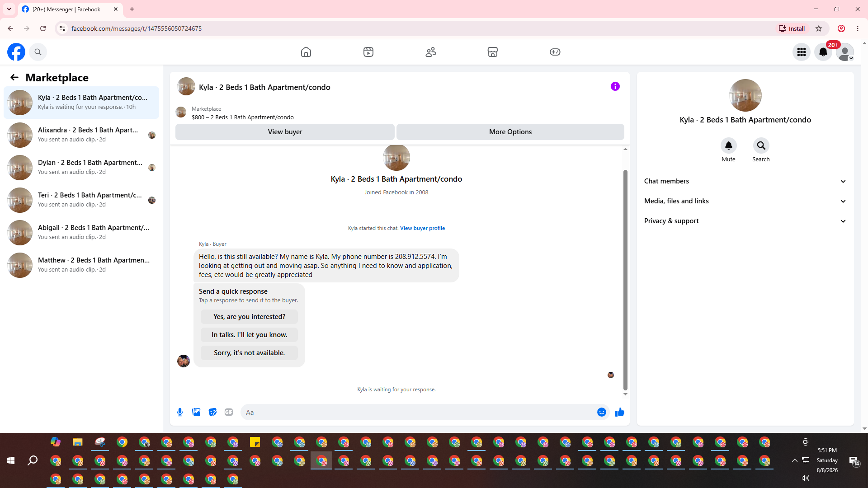Viewport: 868px width, 488px height.
Task: Open the Reels video icon
Action: pyautogui.click(x=368, y=52)
